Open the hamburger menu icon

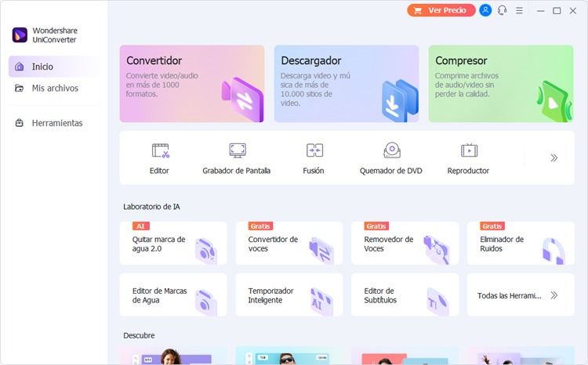pyautogui.click(x=519, y=10)
